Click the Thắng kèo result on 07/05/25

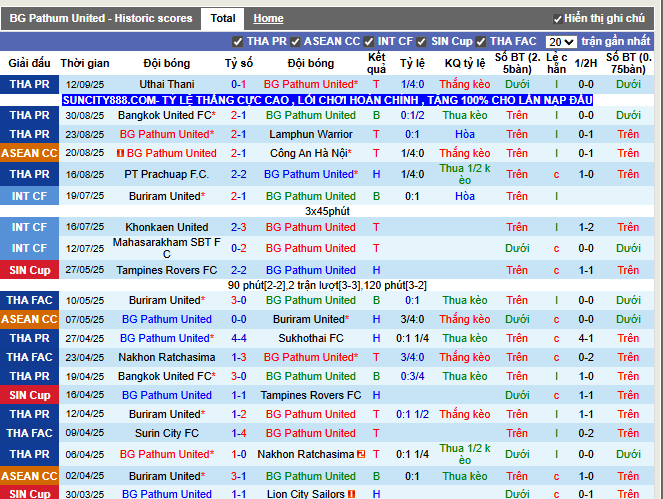coord(465,319)
